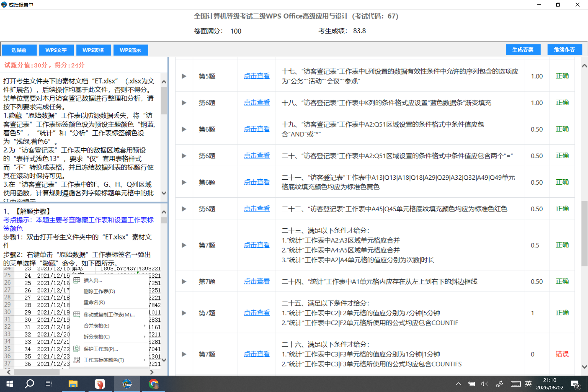Switch to the WPS表格 tab
Viewport: 588px width, 392px height.
click(x=93, y=50)
